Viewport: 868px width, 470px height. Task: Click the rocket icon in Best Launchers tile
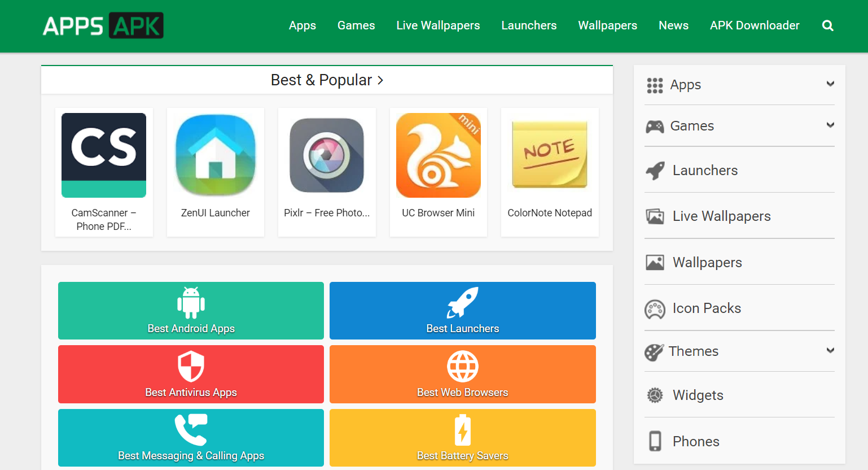click(x=463, y=302)
